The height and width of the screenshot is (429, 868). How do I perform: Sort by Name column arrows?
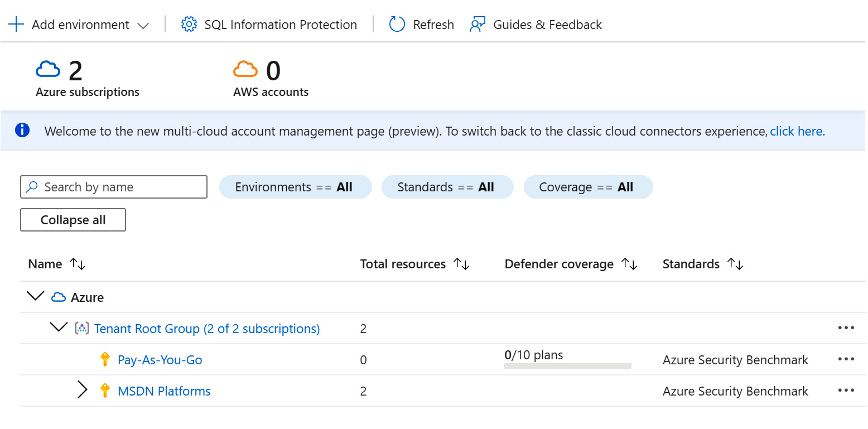78,264
